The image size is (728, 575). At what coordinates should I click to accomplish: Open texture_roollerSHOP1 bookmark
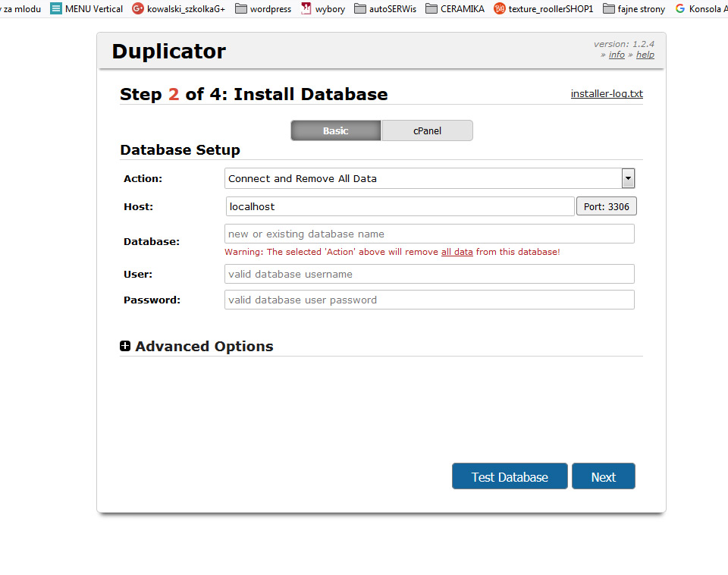544,9
